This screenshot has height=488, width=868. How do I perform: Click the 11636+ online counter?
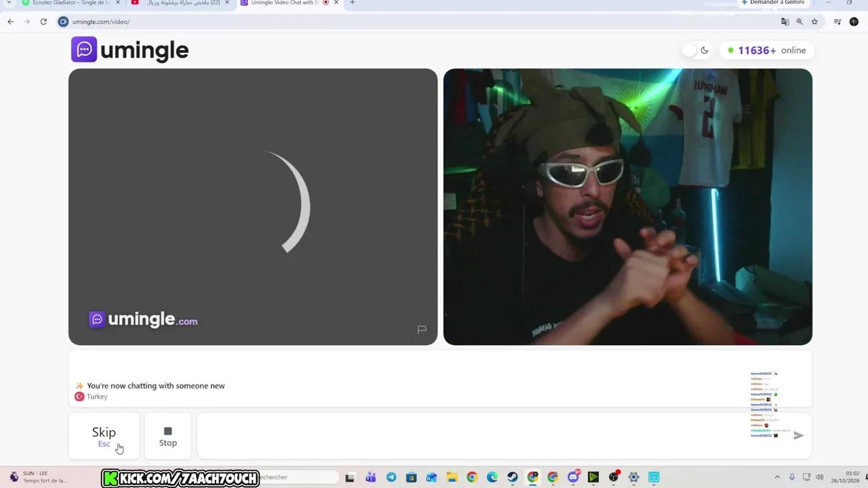coord(766,50)
